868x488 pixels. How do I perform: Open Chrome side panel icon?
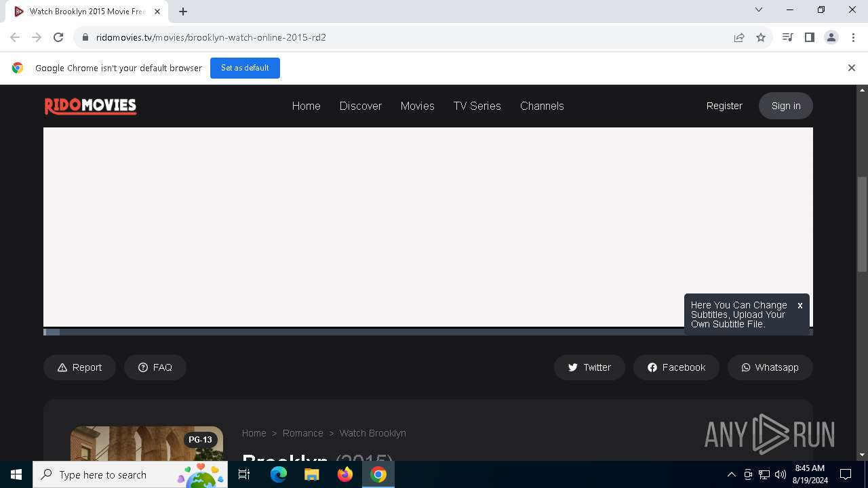click(x=809, y=37)
